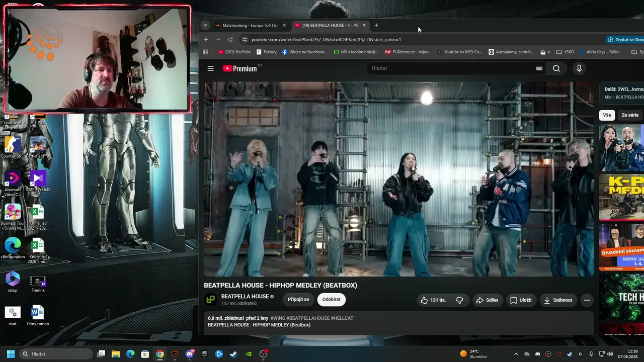This screenshot has height=362, width=644.
Task: Open File Explorer from the taskbar
Action: click(116, 354)
